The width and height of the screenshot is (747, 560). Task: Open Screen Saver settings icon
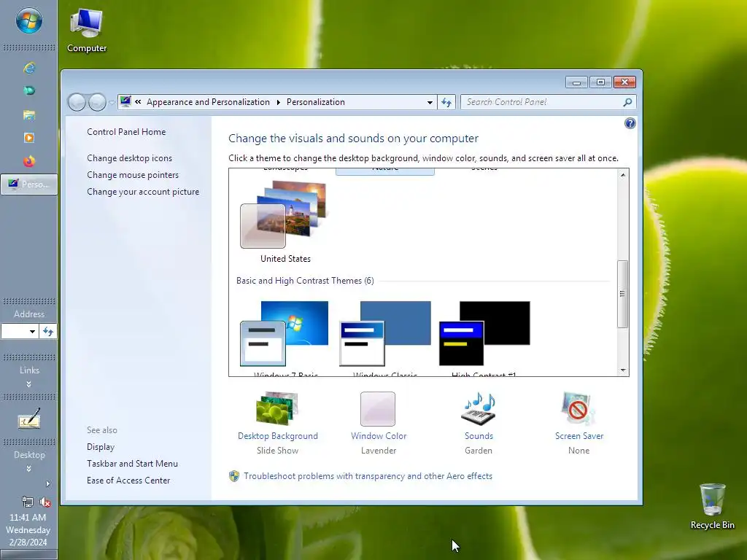click(x=578, y=408)
